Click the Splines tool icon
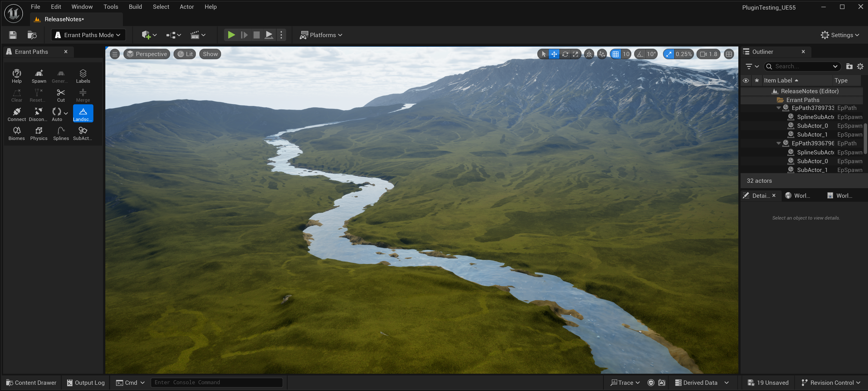This screenshot has width=868, height=391. coord(61,133)
